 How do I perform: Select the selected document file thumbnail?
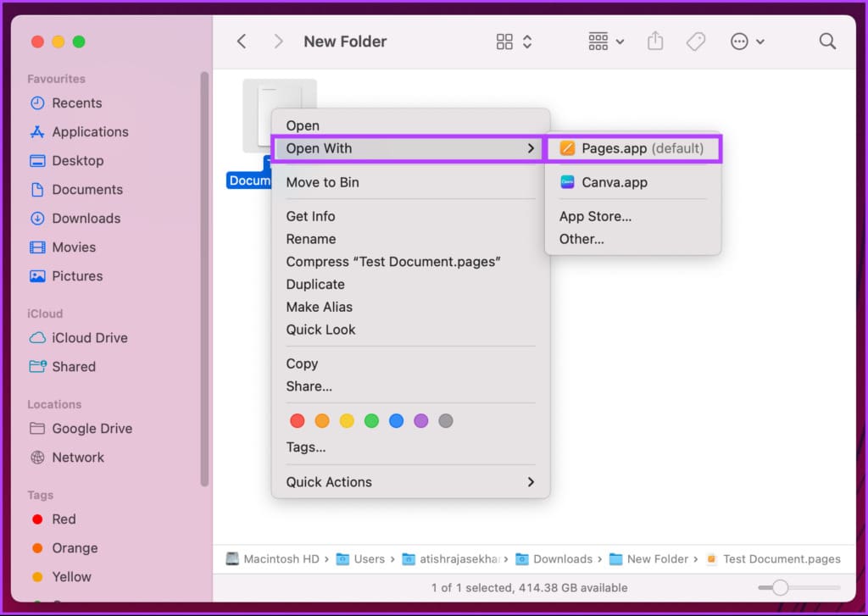[280, 115]
